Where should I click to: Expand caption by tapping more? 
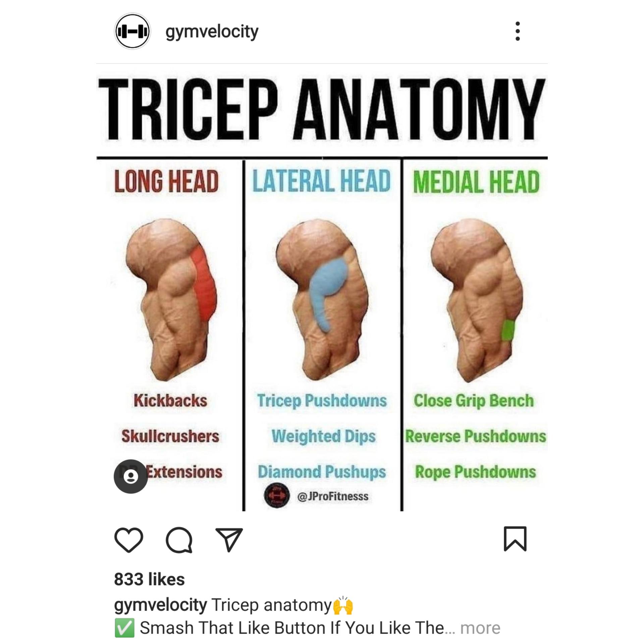pyautogui.click(x=480, y=628)
